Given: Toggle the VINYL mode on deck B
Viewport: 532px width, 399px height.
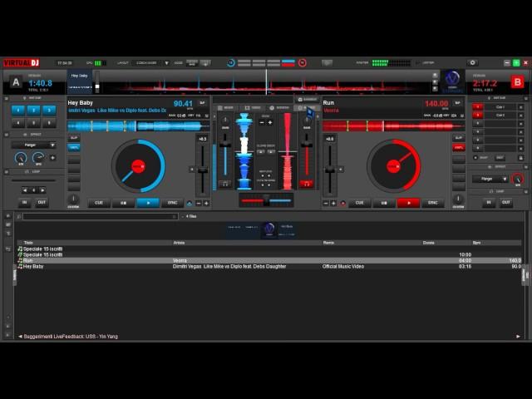Looking at the screenshot, I should pyautogui.click(x=458, y=148).
